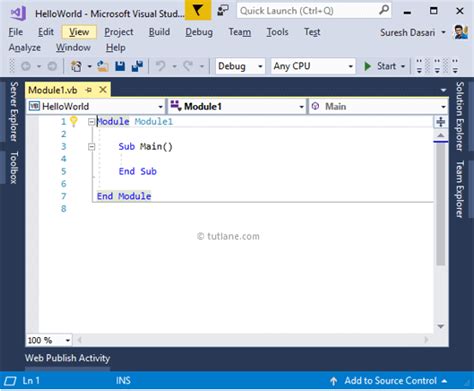Click the editor scroll down arrow
Screen dimensions: 474x391
point(441,326)
